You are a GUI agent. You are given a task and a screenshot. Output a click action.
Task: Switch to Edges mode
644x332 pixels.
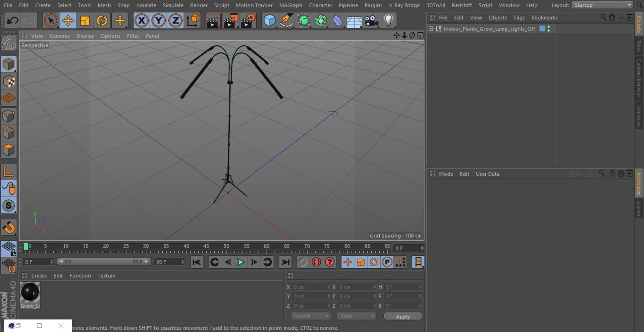coord(9,133)
